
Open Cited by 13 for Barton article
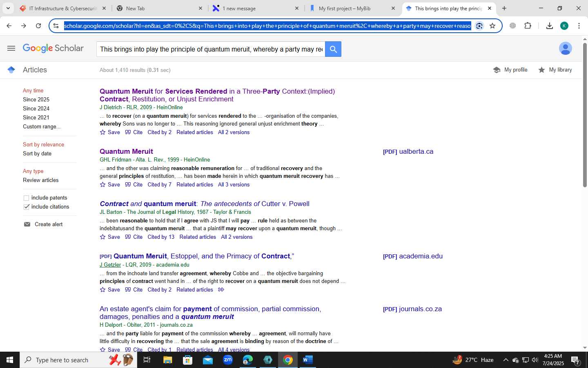tap(161, 237)
